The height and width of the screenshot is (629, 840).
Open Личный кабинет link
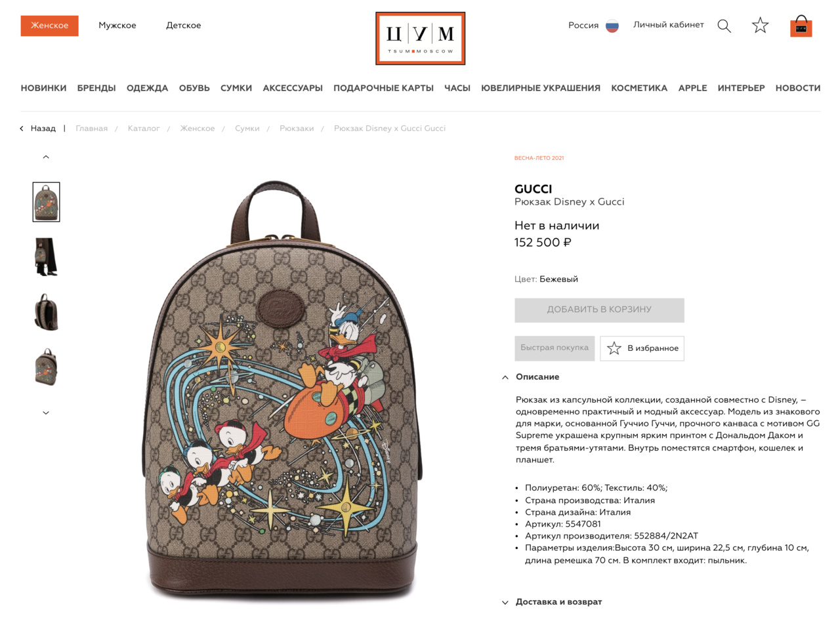[668, 25]
